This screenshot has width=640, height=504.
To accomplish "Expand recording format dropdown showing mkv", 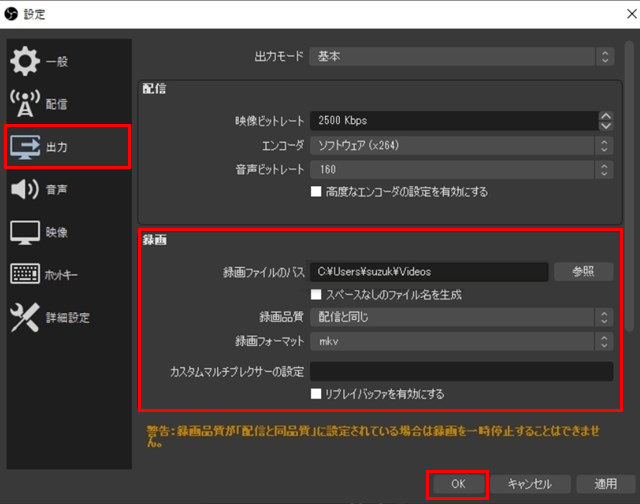I will click(461, 341).
